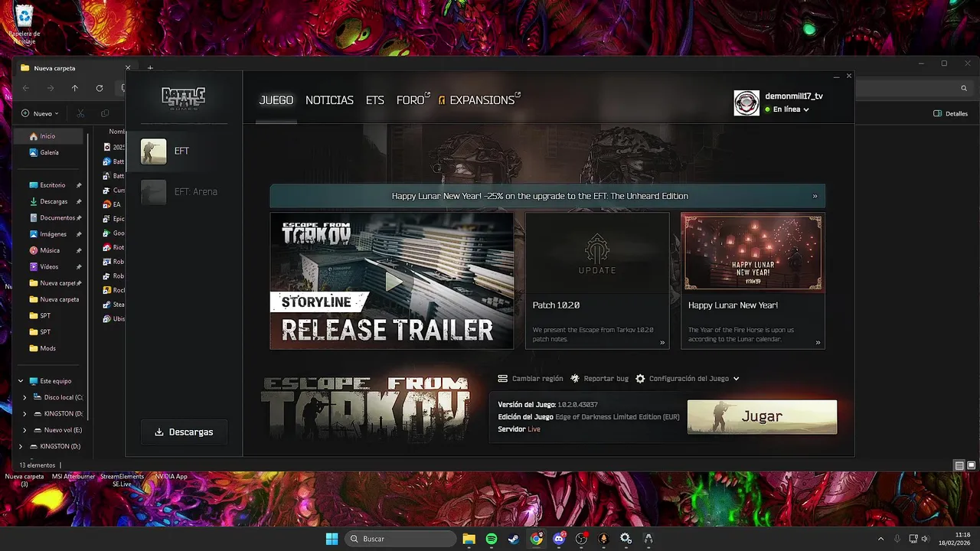Click the demonmill17_tv profile avatar
The height and width of the screenshot is (551, 980).
(x=746, y=103)
